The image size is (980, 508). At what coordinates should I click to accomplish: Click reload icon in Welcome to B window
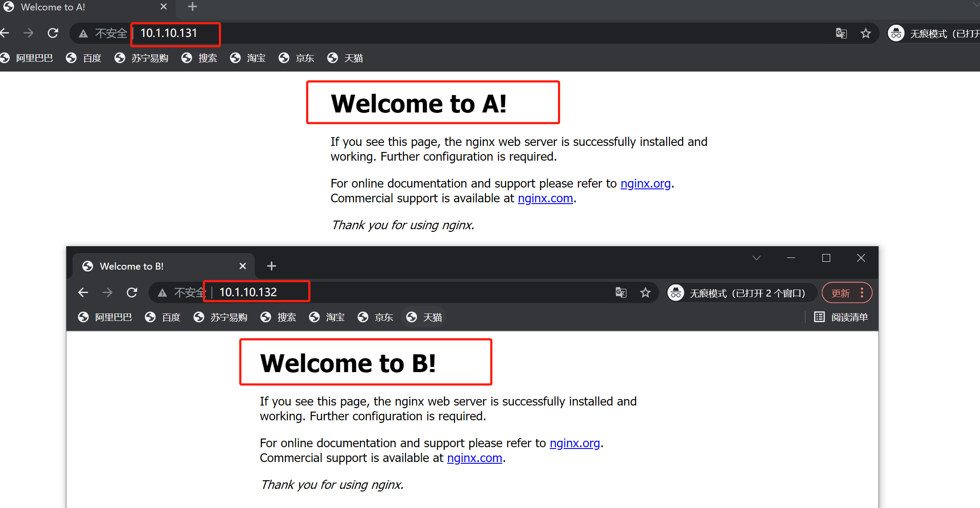[x=132, y=293]
